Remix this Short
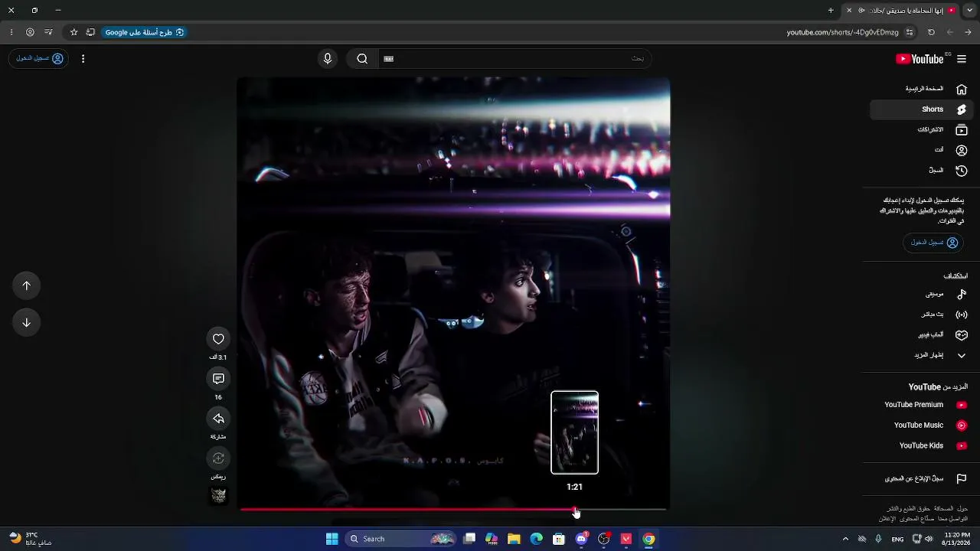The height and width of the screenshot is (551, 980). pyautogui.click(x=218, y=458)
